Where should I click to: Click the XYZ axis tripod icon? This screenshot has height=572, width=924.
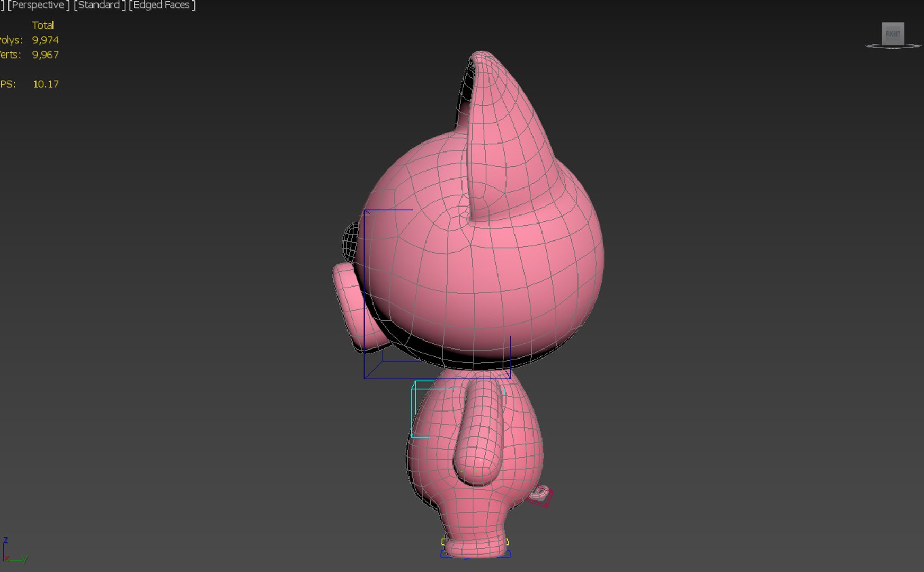pos(14,550)
